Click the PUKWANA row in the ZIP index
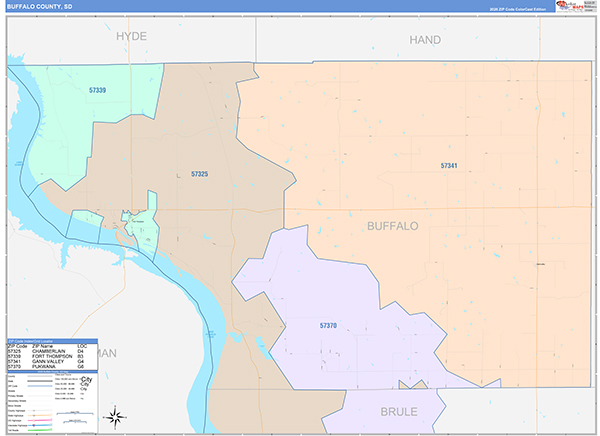 pos(48,366)
